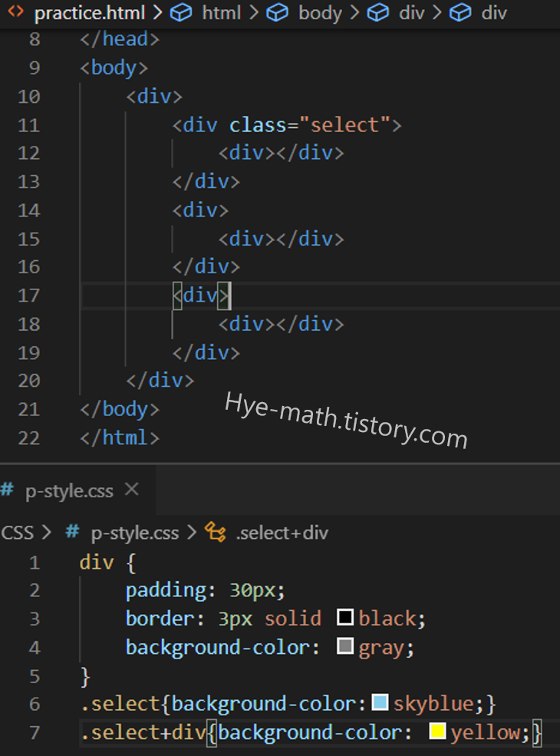Click the cube icon before last div breadcrumb

pos(460,12)
